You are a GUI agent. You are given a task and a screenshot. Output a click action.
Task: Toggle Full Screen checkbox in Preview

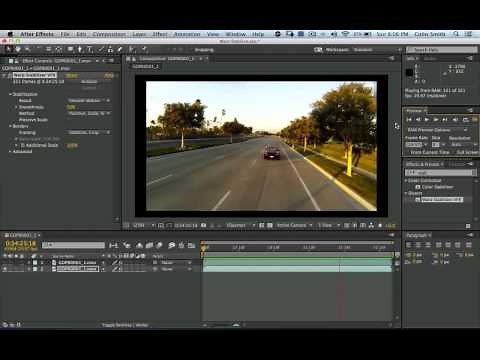[x=453, y=152]
